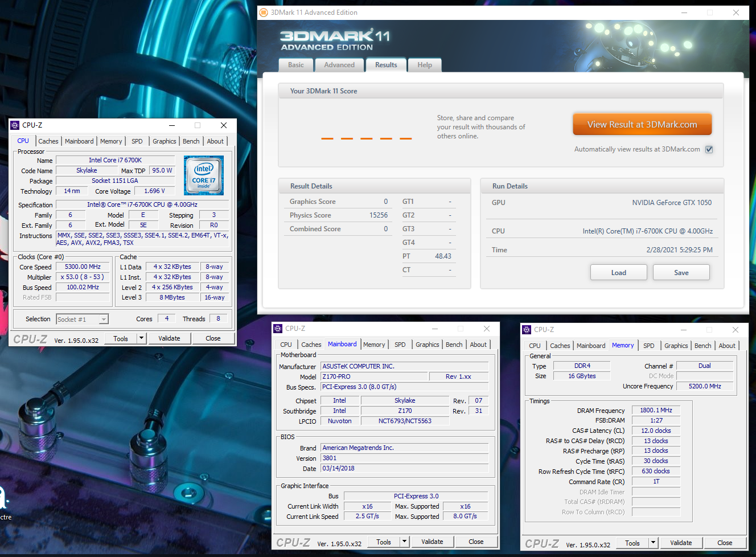This screenshot has height=557, width=756.
Task: Click the Intel Core i7 logo badge
Action: (204, 175)
